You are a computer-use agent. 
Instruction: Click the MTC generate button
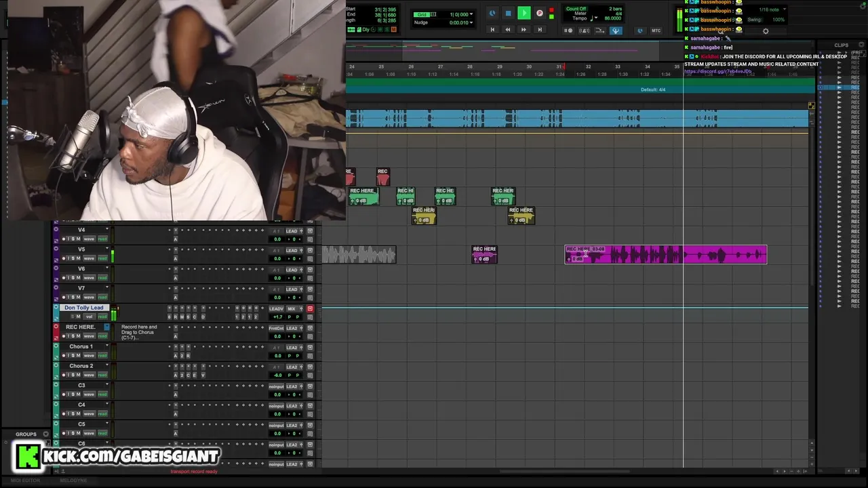(x=656, y=30)
